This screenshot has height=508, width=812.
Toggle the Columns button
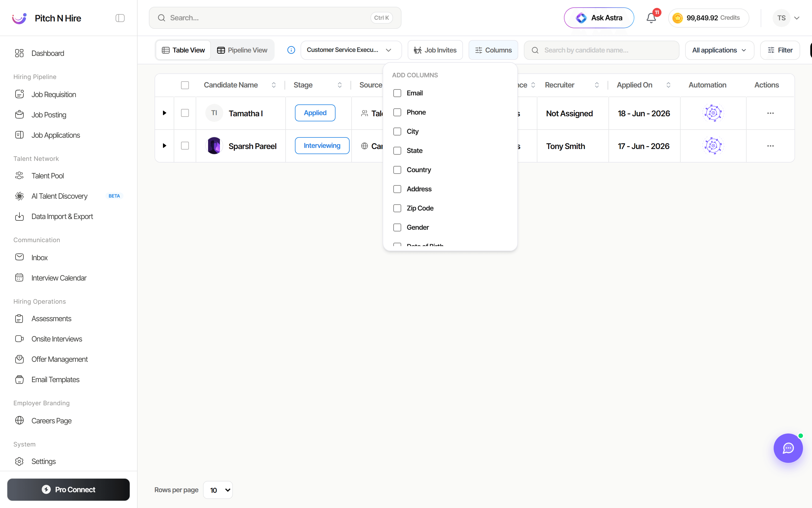tap(493, 50)
